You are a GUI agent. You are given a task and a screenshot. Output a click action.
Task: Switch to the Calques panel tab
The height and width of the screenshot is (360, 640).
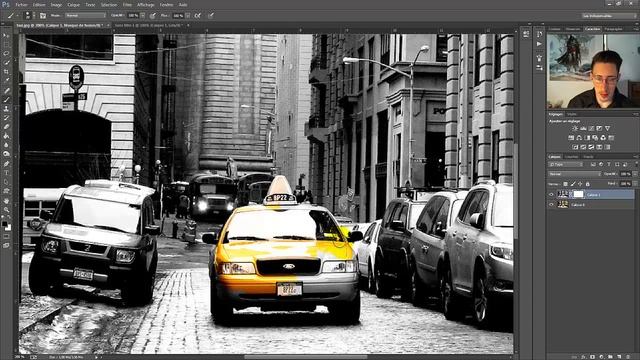tap(554, 157)
